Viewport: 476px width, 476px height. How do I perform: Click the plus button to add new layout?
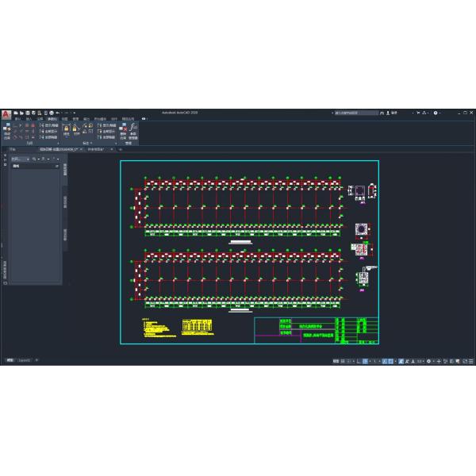pyautogui.click(x=36, y=360)
